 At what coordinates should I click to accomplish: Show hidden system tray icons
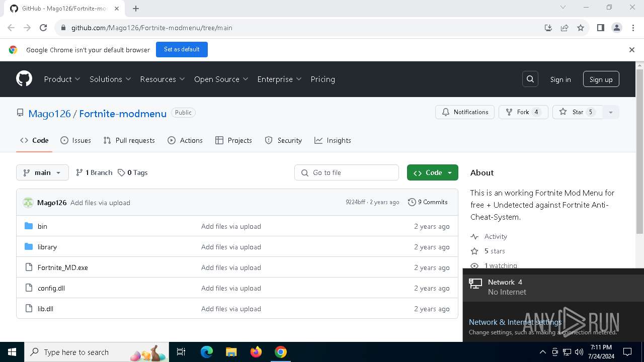542,352
